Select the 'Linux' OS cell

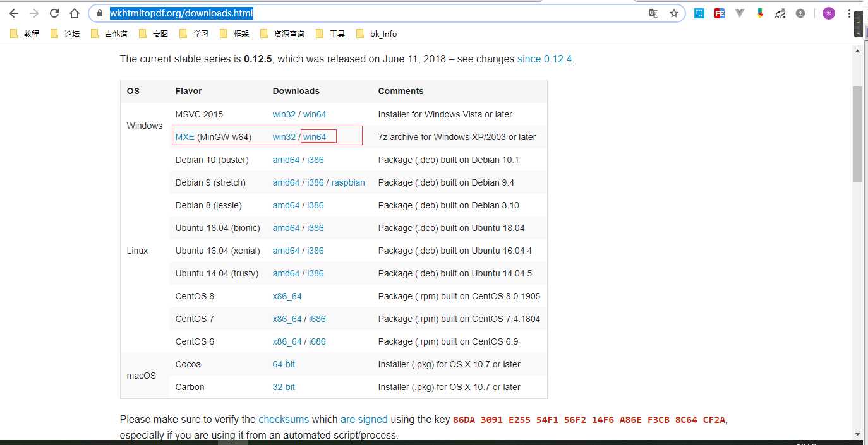tap(137, 251)
